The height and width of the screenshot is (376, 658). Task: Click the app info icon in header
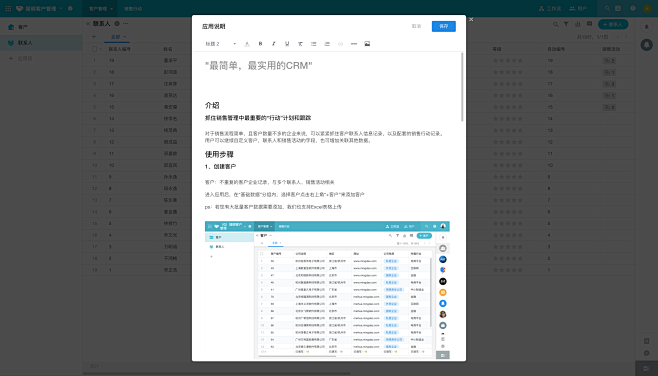click(x=70, y=8)
